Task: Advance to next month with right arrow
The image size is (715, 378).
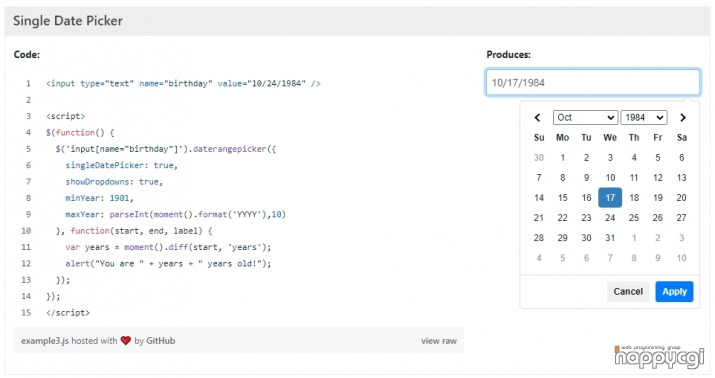Action: pyautogui.click(x=683, y=118)
